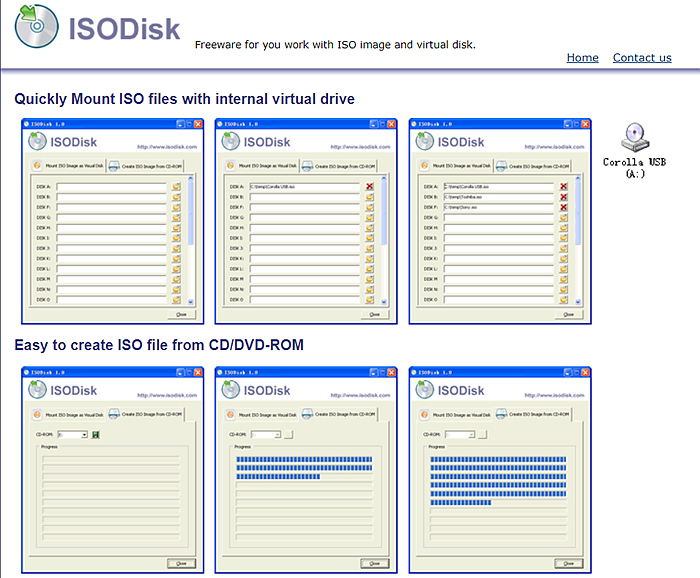700x578 pixels.
Task: Click the greyed save button in the window with six progress bars
Action: tap(483, 434)
